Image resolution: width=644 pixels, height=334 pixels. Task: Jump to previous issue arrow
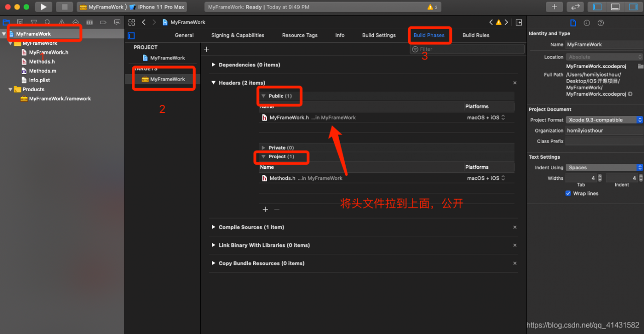click(492, 22)
